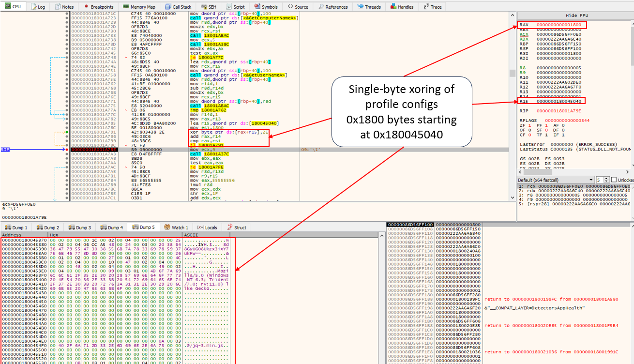This screenshot has height=364, width=634.
Task: Open the Symbols tab
Action: pos(266,7)
